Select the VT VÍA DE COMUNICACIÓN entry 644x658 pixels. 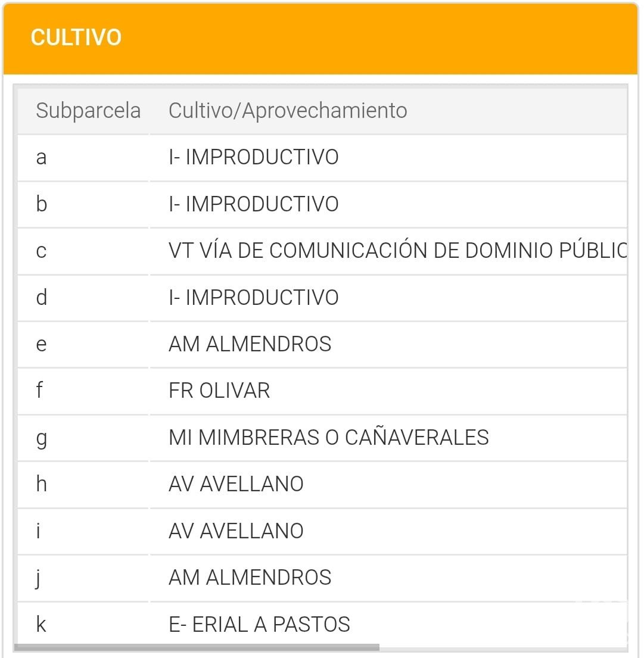(x=397, y=251)
